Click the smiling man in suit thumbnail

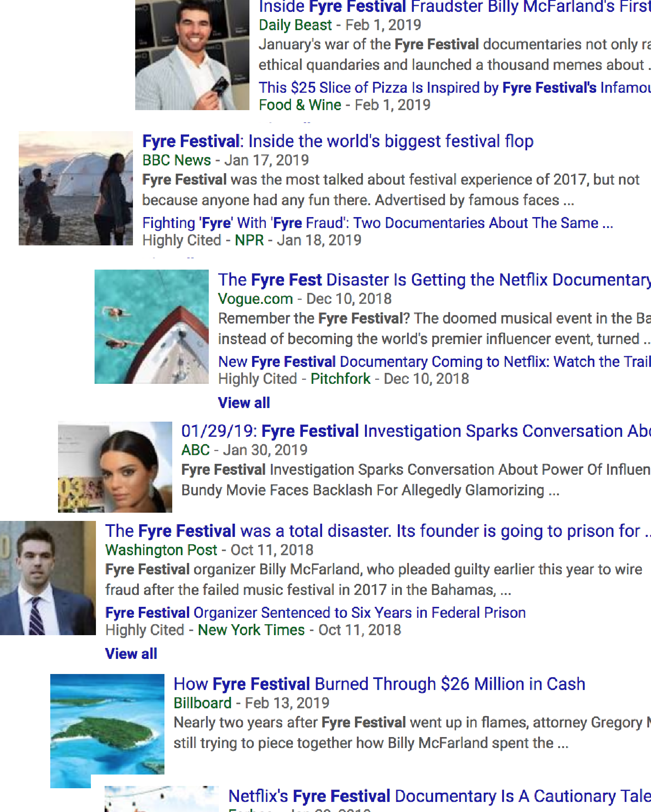pos(192,55)
